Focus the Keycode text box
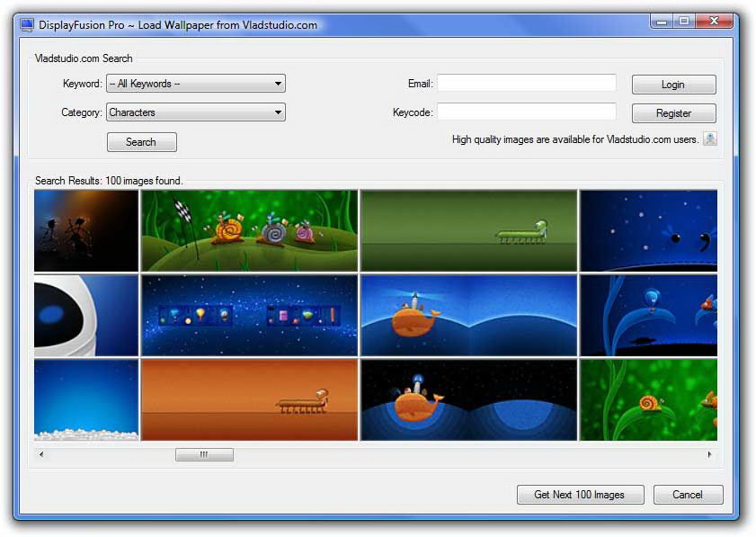 point(526,112)
